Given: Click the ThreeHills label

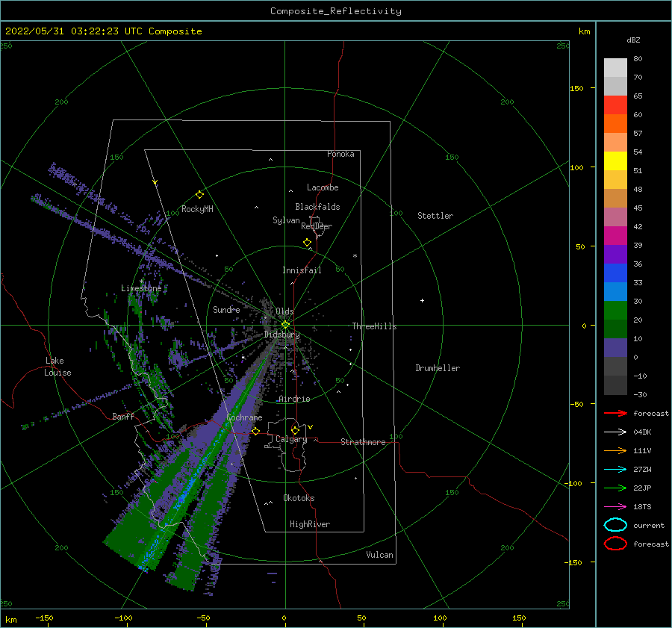Looking at the screenshot, I should click(375, 326).
